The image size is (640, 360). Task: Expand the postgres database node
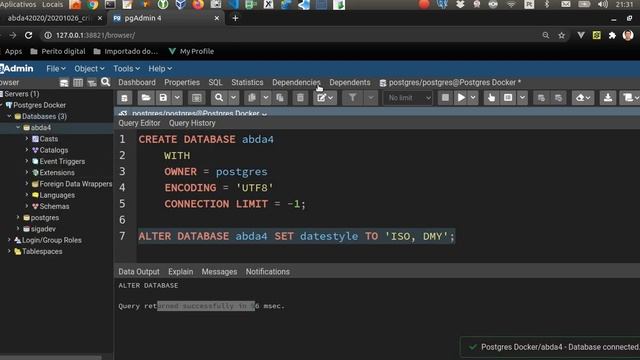[x=18, y=218]
